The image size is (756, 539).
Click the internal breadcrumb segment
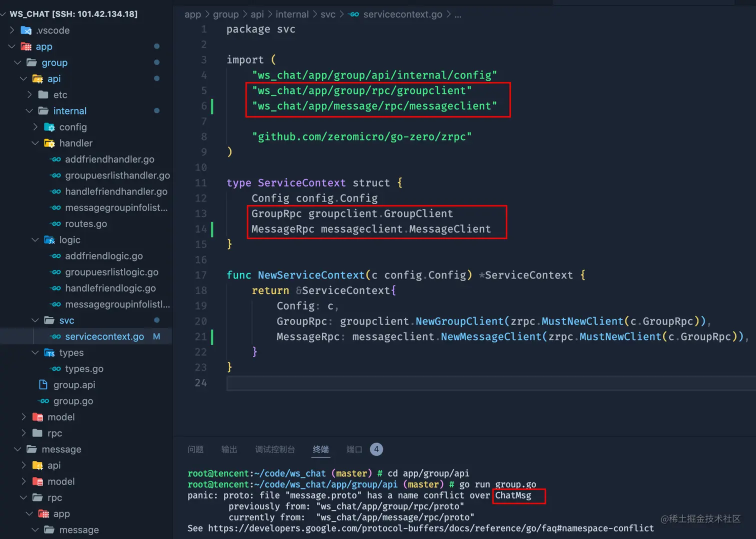[292, 14]
